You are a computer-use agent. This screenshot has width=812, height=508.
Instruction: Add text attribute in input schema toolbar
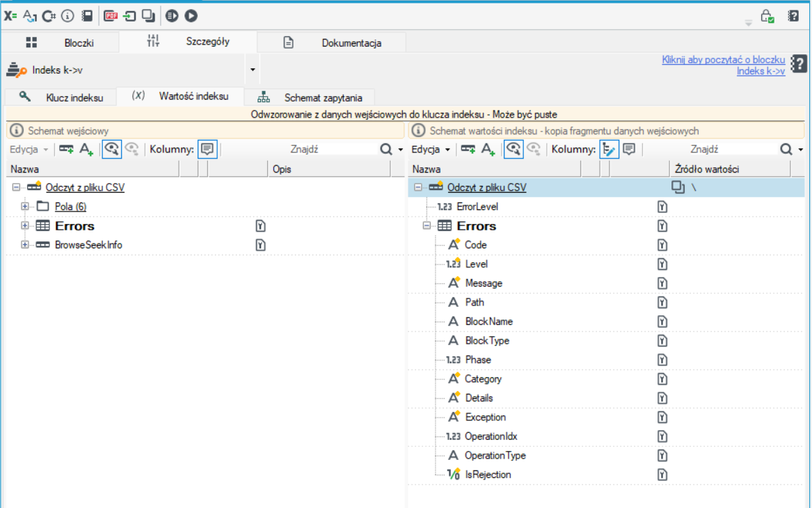[86, 149]
